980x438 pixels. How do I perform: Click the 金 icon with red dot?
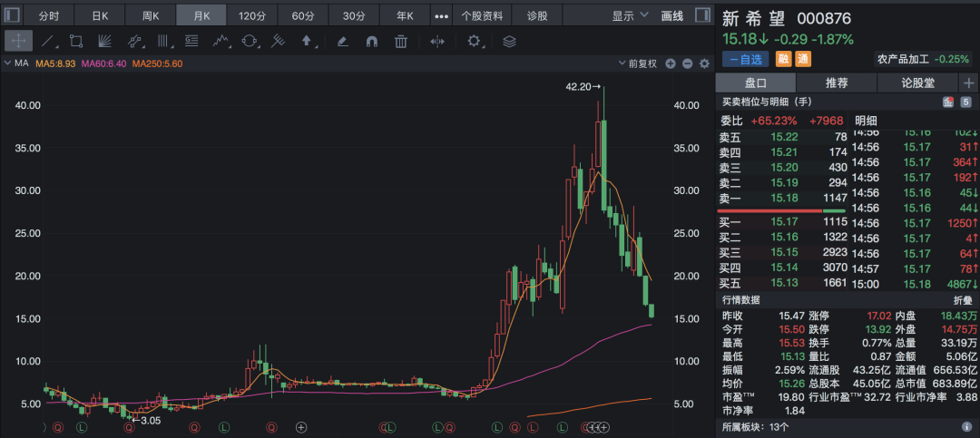tap(948, 102)
